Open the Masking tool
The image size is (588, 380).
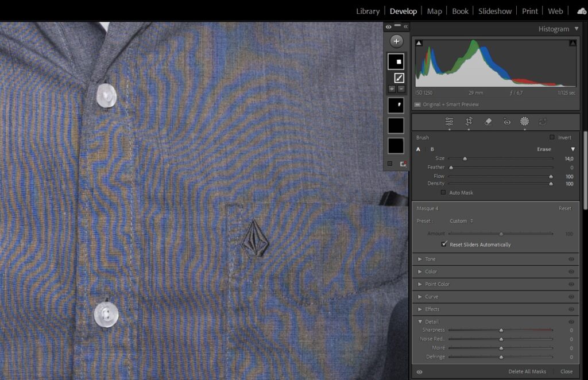[524, 121]
